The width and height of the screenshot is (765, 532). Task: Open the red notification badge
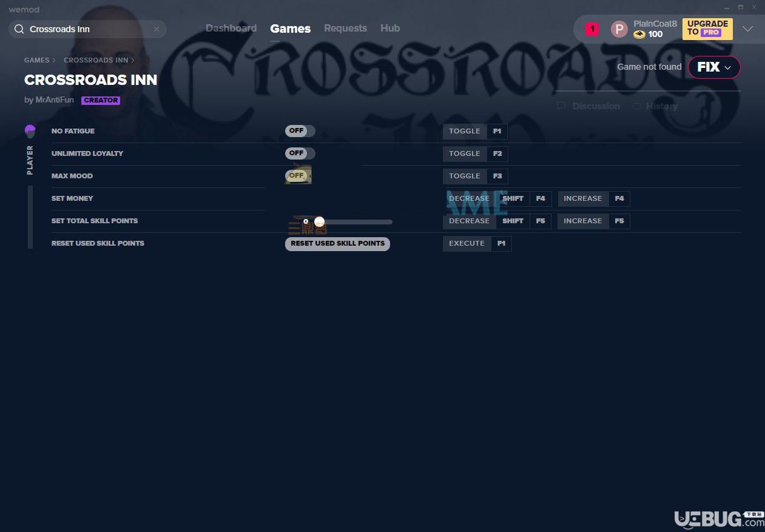(x=592, y=29)
